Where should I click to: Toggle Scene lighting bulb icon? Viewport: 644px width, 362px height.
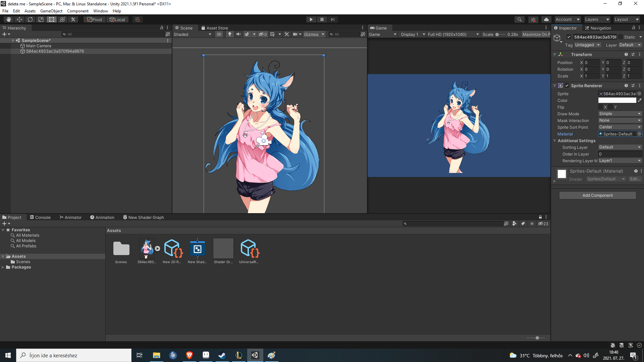pyautogui.click(x=230, y=34)
